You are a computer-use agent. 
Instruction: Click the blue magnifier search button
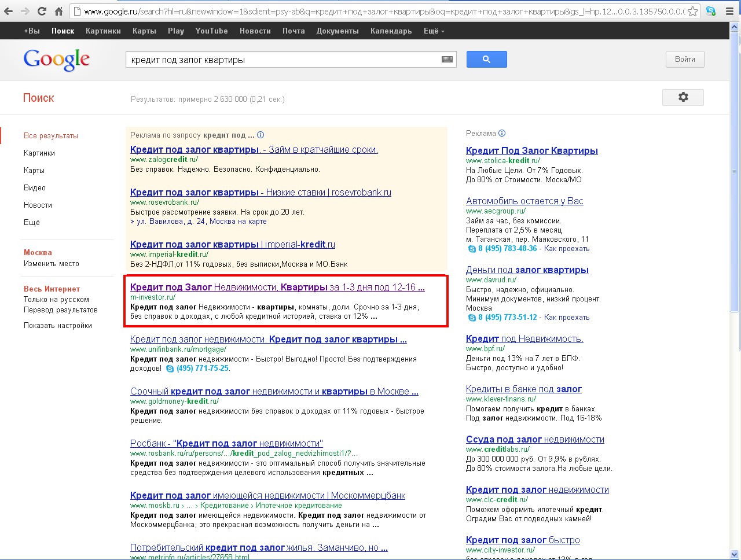[x=486, y=59]
